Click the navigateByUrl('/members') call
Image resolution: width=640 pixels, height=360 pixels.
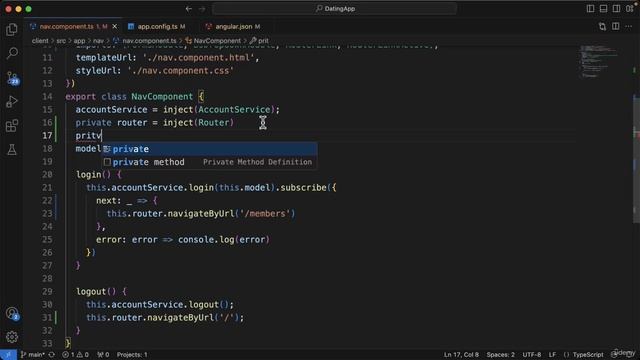pyautogui.click(x=231, y=214)
